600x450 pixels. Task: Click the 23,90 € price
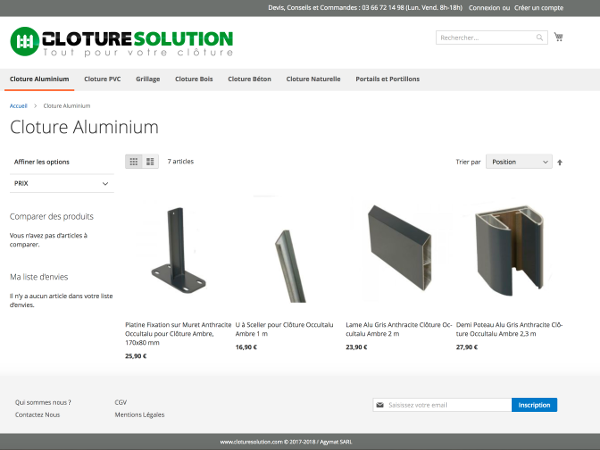point(356,347)
